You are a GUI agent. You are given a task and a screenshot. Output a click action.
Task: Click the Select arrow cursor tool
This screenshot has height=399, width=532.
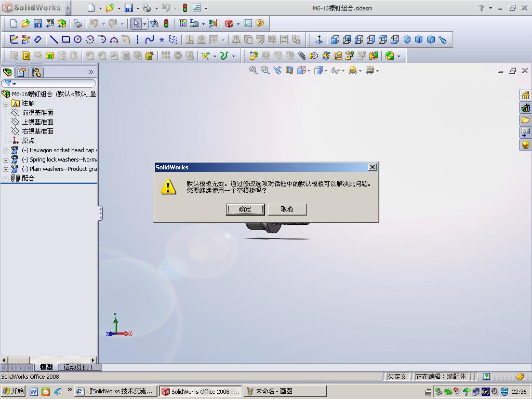[x=136, y=23]
